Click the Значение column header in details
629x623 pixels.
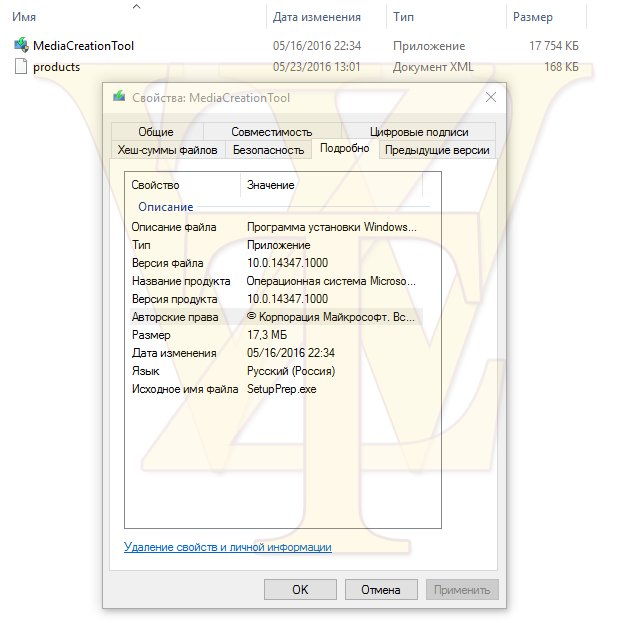point(270,185)
